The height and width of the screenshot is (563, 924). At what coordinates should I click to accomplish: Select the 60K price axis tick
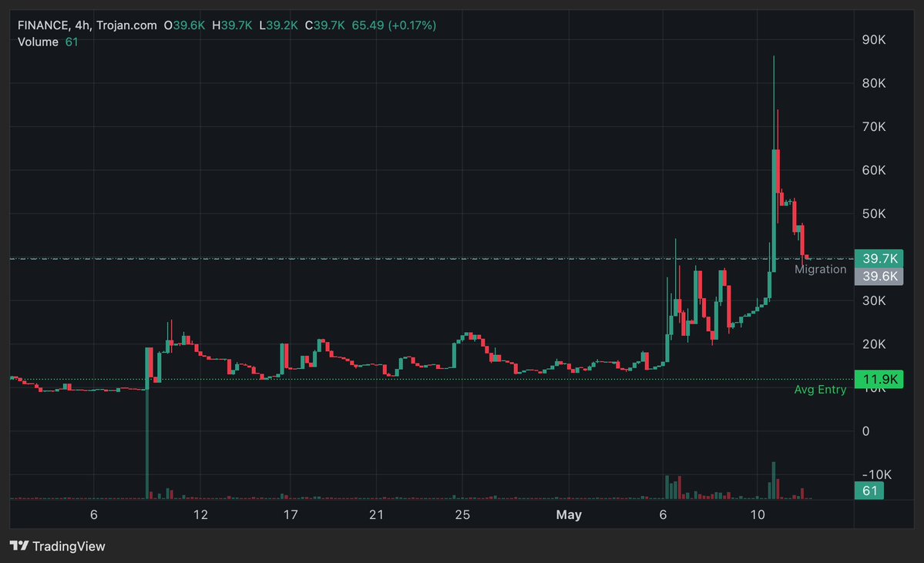[x=874, y=170]
